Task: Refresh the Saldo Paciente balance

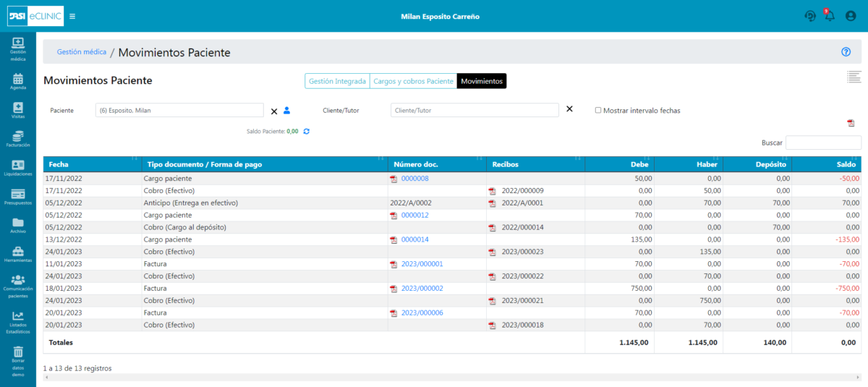Action: pos(307,131)
